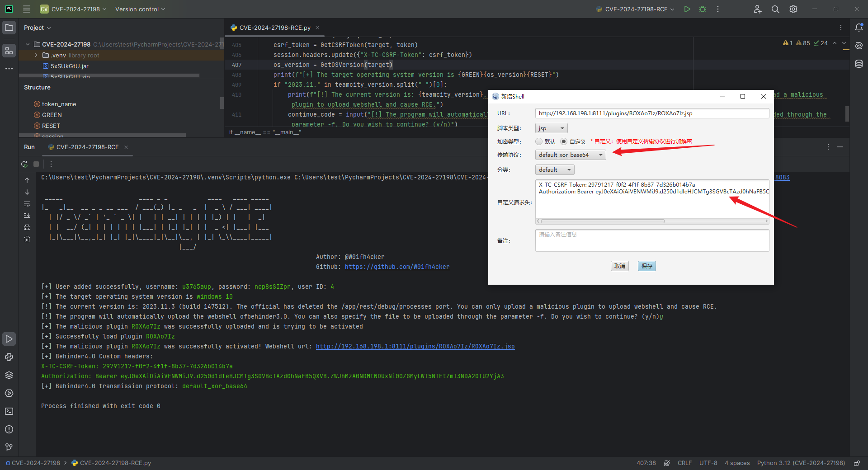The image size is (868, 470).
Task: Click Python 3.12 interpreter status
Action: click(801, 463)
